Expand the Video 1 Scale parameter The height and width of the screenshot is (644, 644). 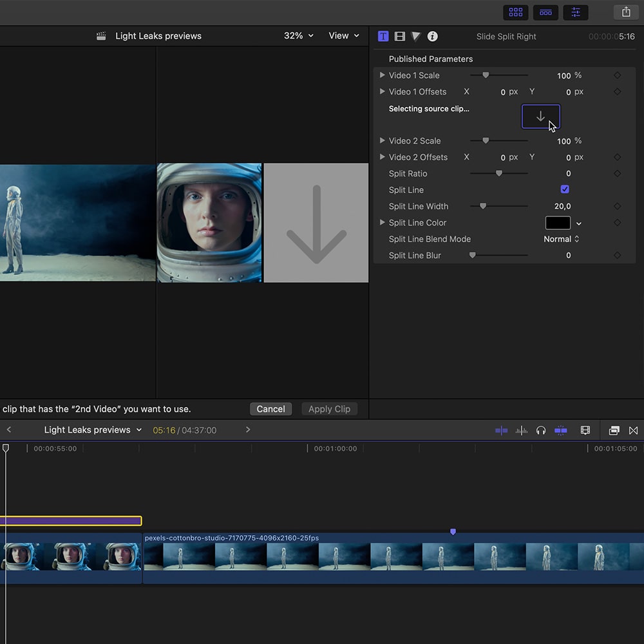(383, 75)
